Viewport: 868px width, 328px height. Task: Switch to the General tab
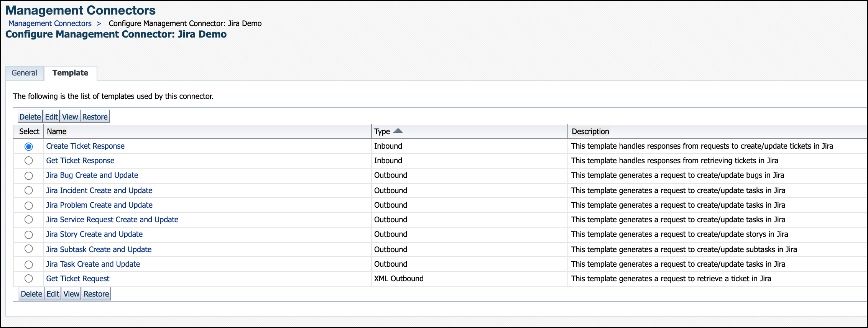[x=25, y=73]
